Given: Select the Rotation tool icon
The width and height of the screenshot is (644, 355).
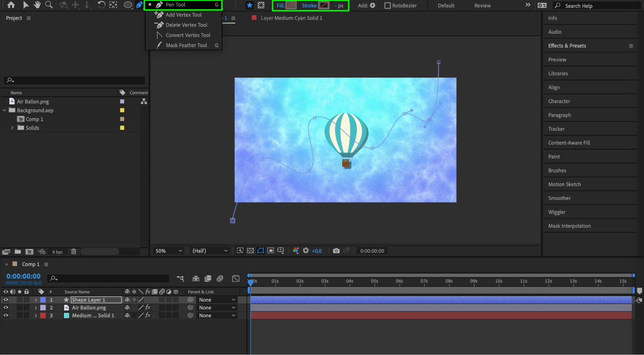Looking at the screenshot, I should (101, 5).
